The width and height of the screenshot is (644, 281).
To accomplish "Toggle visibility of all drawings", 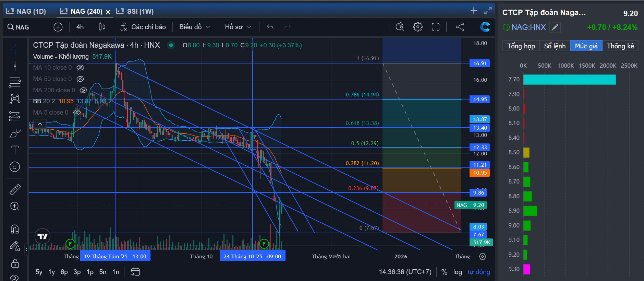I will (x=15, y=277).
